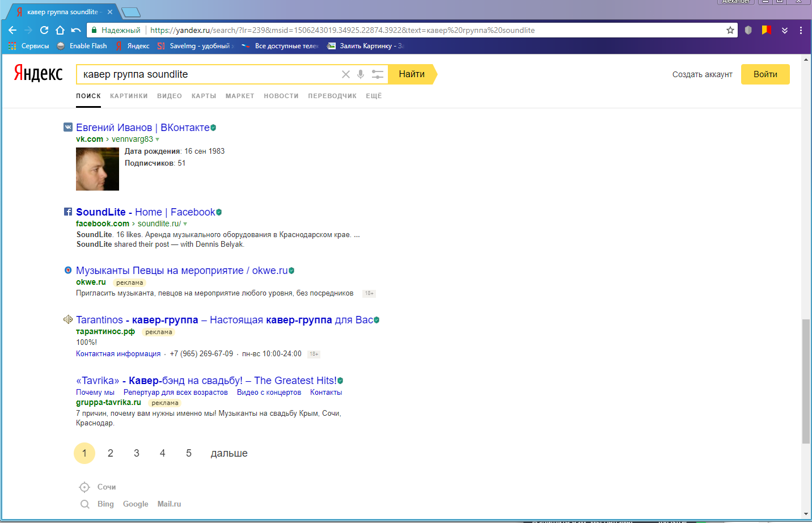The height and width of the screenshot is (523, 812).
Task: Activate voice search microphone icon
Action: click(361, 74)
